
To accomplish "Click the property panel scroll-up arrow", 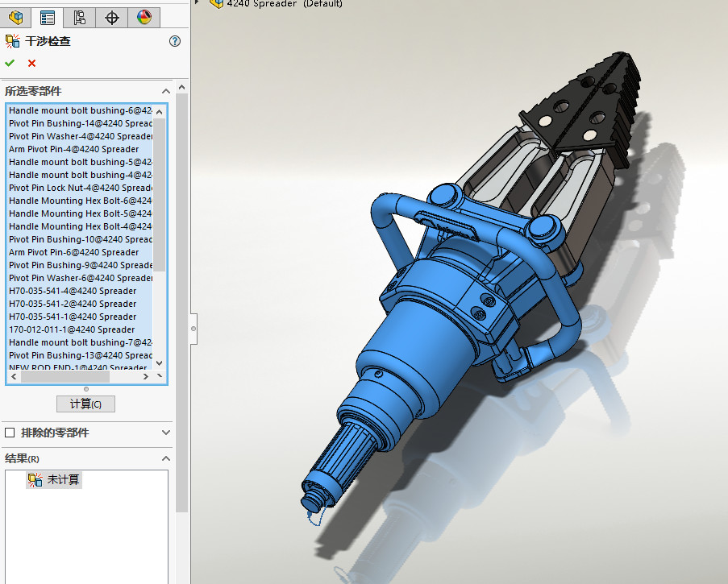I will point(182,87).
